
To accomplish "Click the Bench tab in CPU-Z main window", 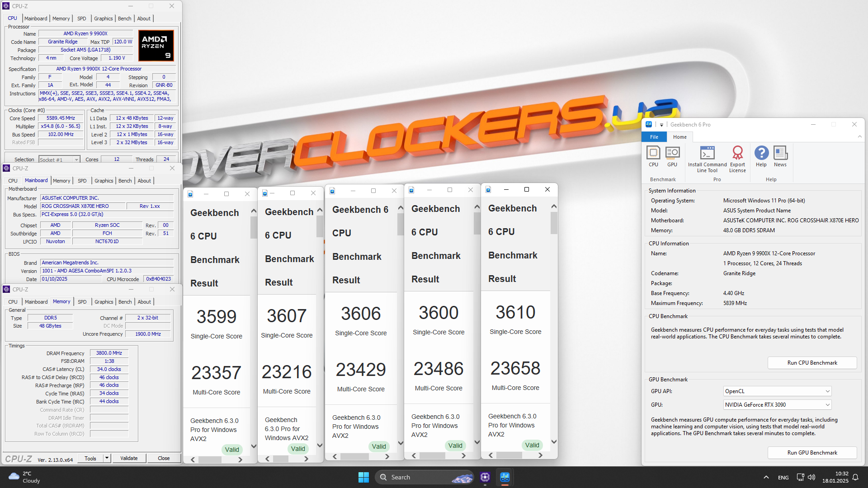I will (x=124, y=18).
